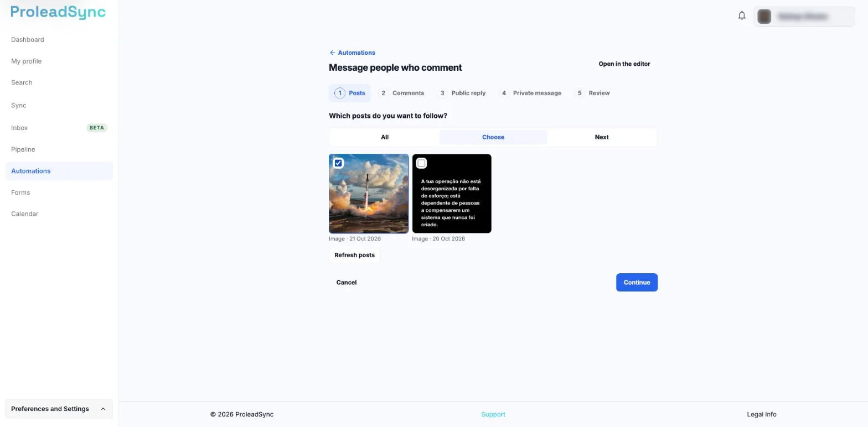Open Dashboard in the sidebar
Screen dimensions: 868x427
coord(59,40)
